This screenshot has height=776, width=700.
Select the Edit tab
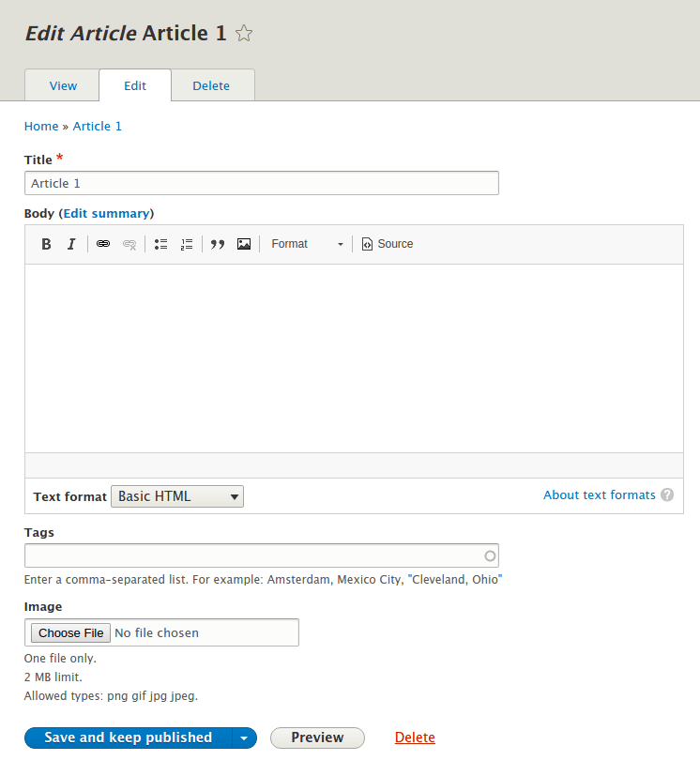point(135,85)
